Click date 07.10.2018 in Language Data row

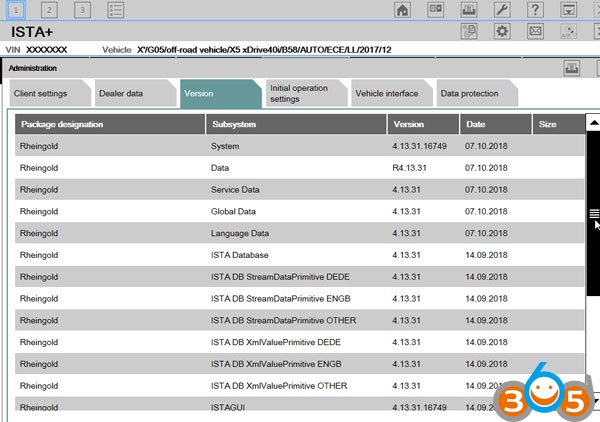(486, 233)
